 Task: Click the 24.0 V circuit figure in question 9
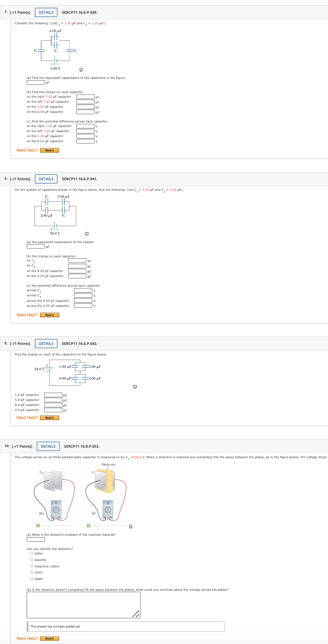click(68, 373)
